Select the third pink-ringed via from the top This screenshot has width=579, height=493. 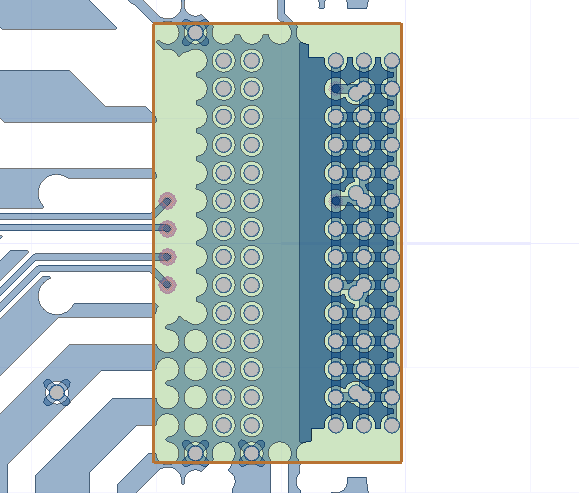[x=167, y=257]
